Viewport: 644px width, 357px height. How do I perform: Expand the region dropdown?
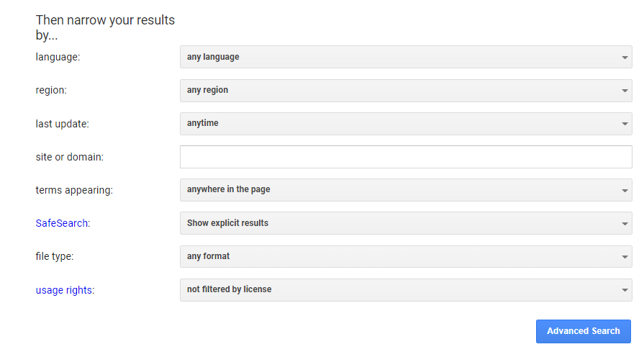point(405,90)
